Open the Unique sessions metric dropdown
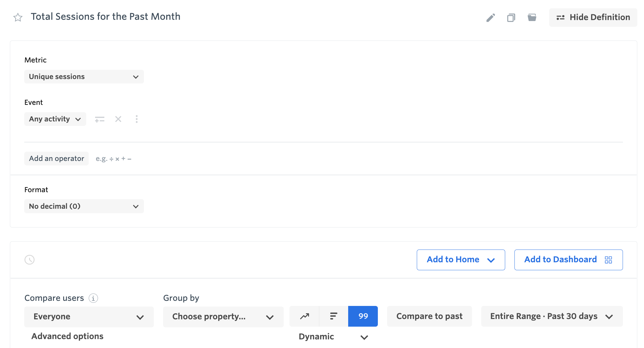The height and width of the screenshot is (348, 644). click(84, 77)
